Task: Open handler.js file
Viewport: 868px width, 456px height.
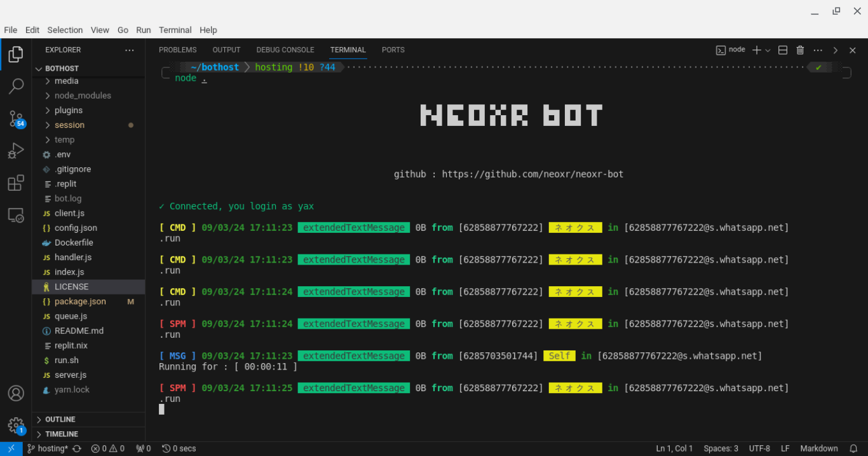Action: [x=89, y=257]
